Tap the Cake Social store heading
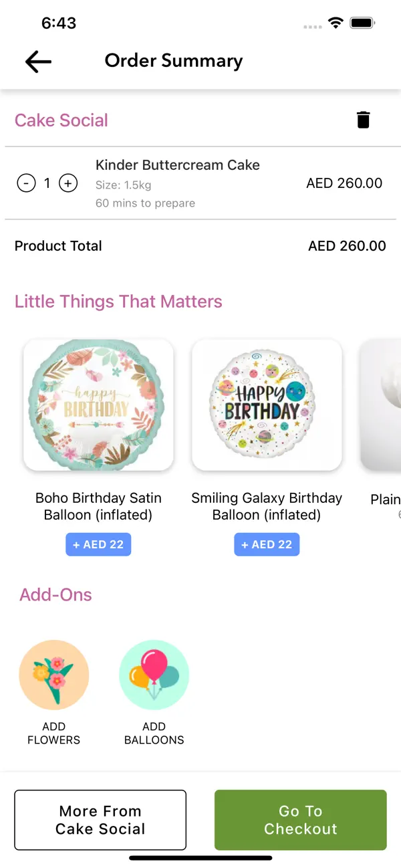Image resolution: width=401 pixels, height=868 pixels. pos(61,120)
